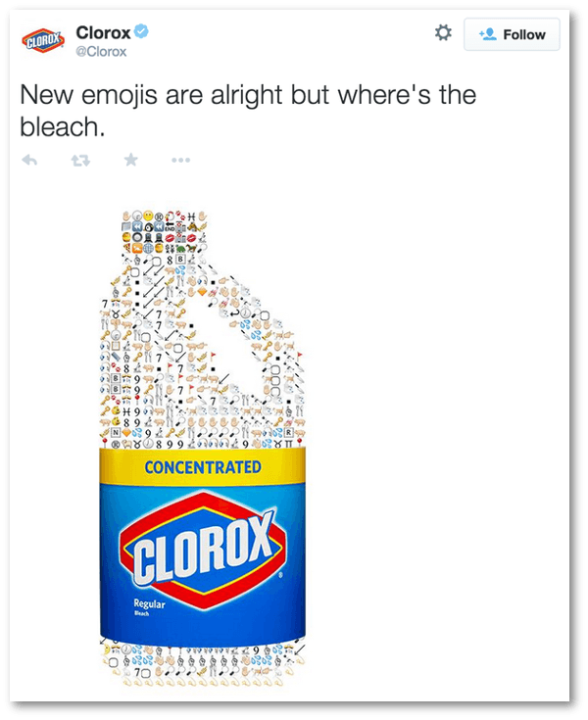Reply to the tweet with arrow icon
588x720 pixels.
point(29,161)
